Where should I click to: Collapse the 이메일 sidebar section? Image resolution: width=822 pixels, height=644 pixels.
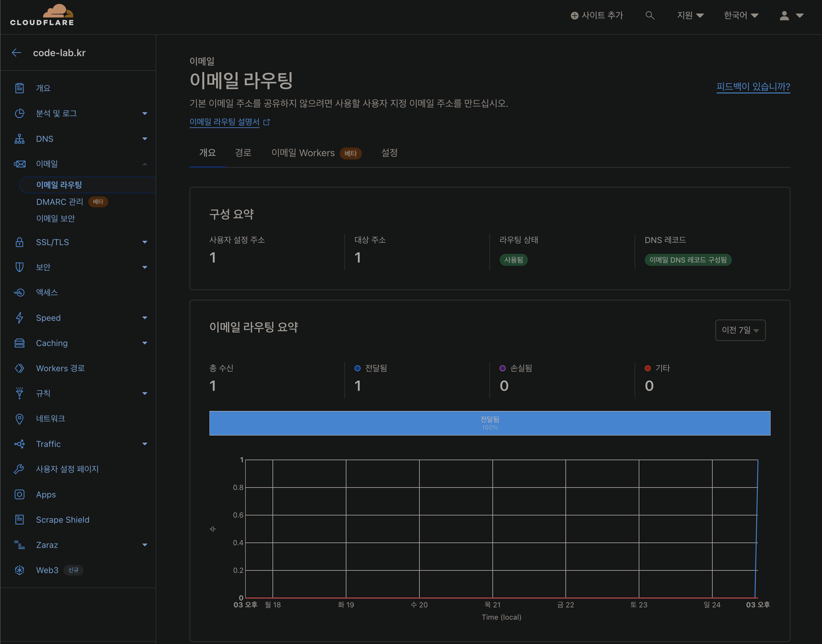click(145, 164)
